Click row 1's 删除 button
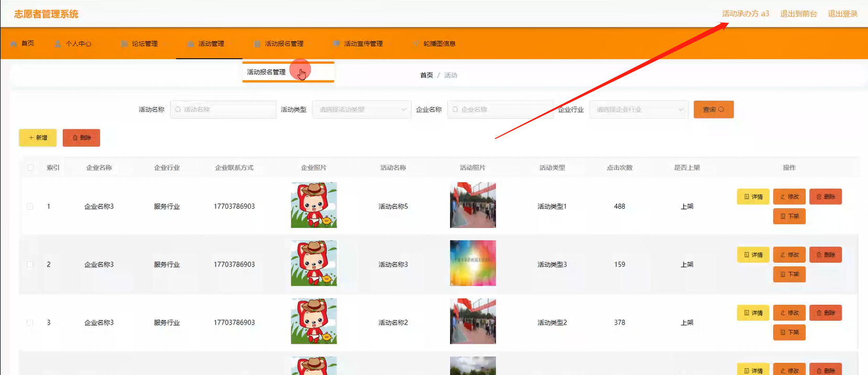 826,197
